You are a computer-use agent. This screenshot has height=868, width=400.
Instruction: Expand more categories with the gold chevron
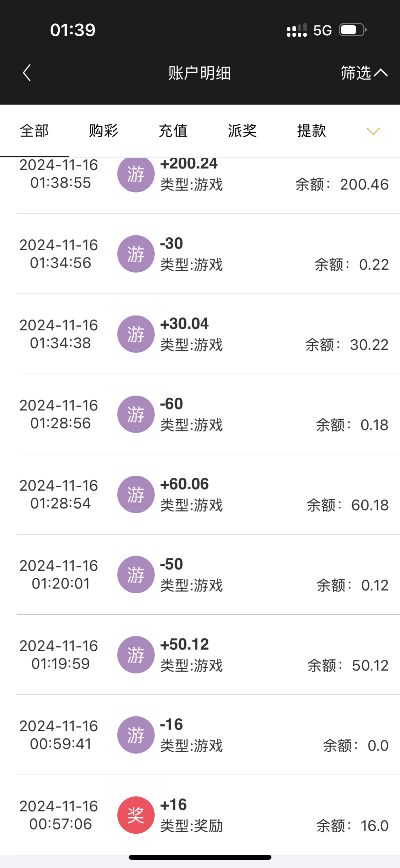(x=373, y=131)
